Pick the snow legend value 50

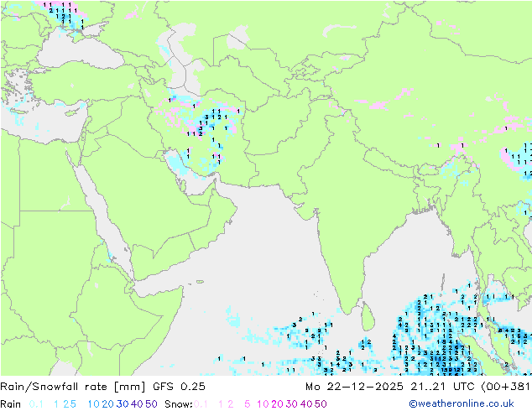coord(321,404)
